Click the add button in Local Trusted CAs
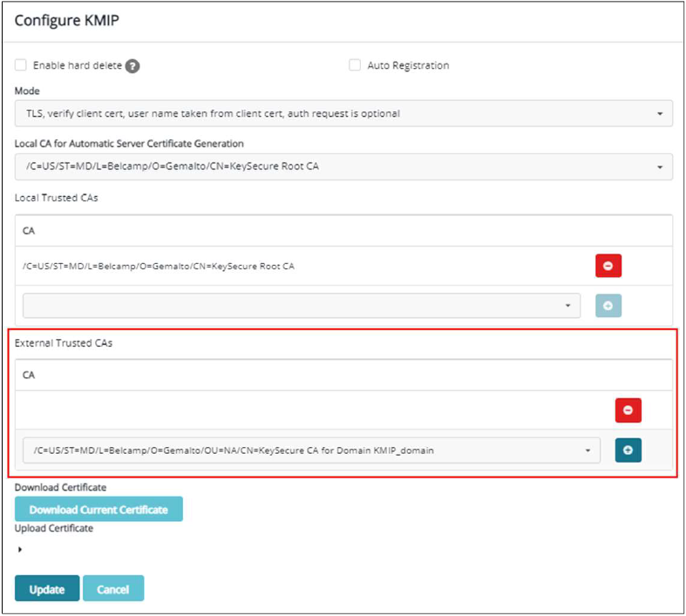The width and height of the screenshot is (686, 616). 608,306
